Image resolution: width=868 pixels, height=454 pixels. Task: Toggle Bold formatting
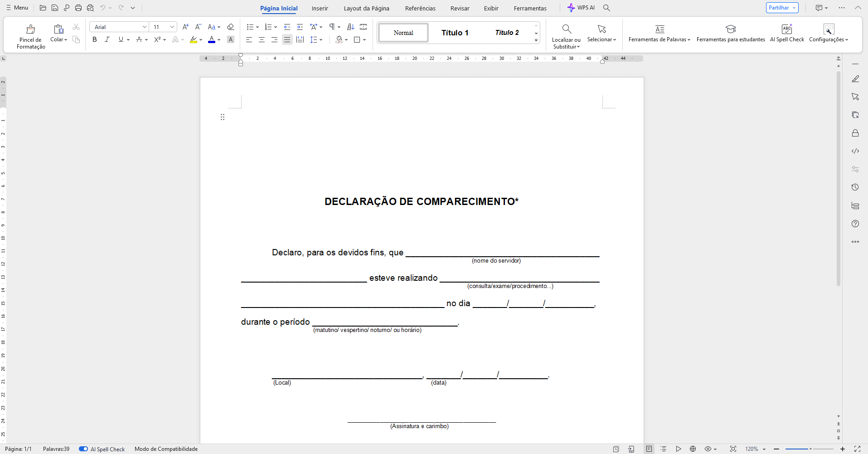pos(95,39)
